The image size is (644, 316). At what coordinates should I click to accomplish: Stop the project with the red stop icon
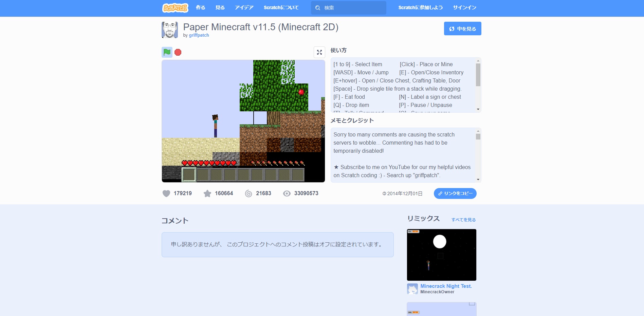[x=178, y=52]
